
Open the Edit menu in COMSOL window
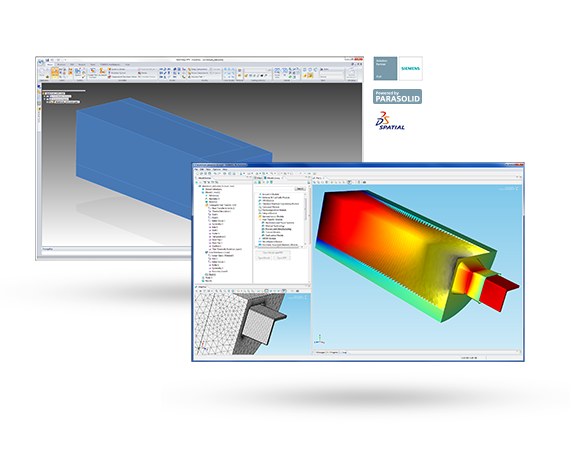[x=202, y=169]
